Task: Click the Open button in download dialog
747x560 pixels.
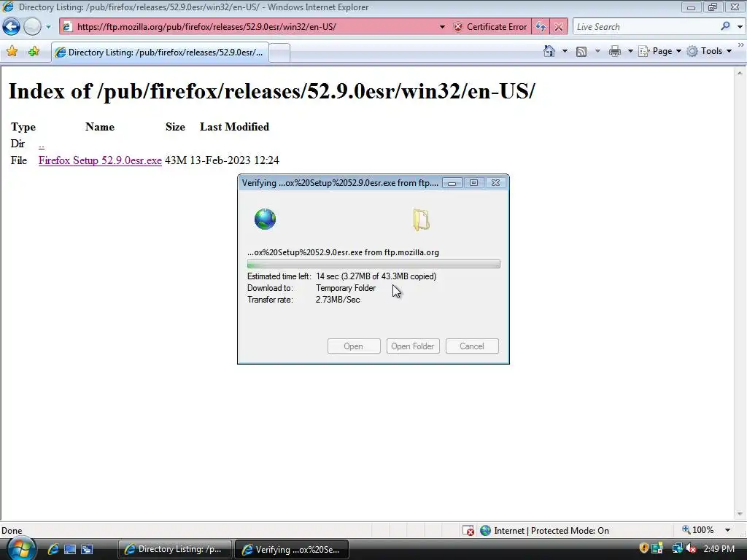Action: point(354,346)
